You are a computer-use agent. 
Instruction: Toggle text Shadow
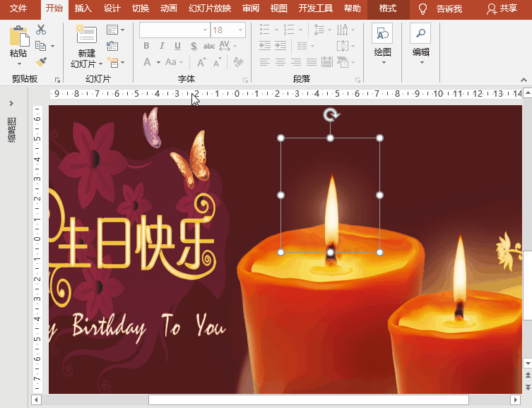click(194, 46)
